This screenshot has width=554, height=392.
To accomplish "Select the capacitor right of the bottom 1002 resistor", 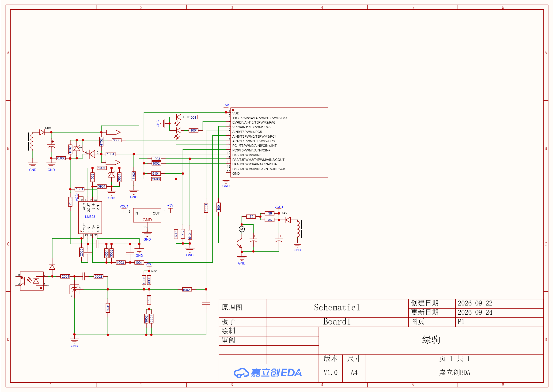I will (x=206, y=304).
